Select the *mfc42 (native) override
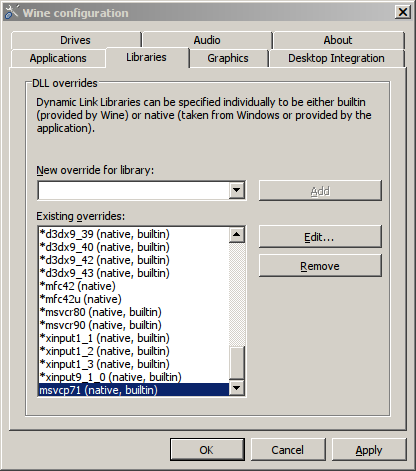This screenshot has width=416, height=471. tap(134, 286)
